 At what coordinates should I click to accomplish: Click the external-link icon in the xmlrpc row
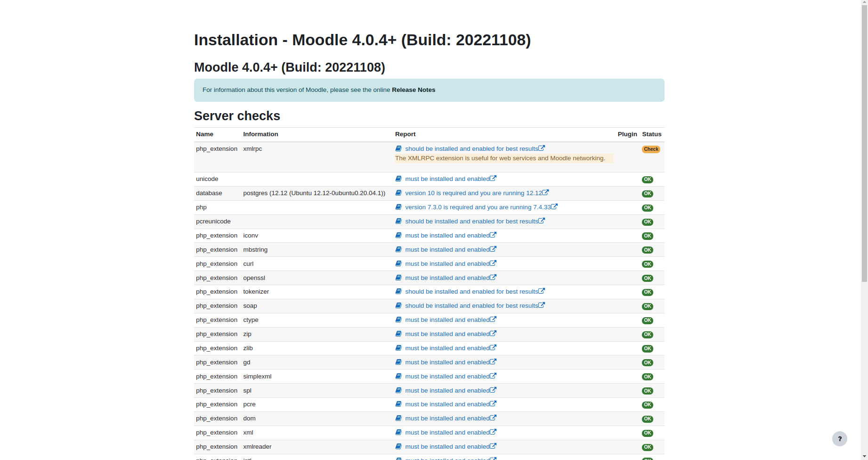[542, 148]
